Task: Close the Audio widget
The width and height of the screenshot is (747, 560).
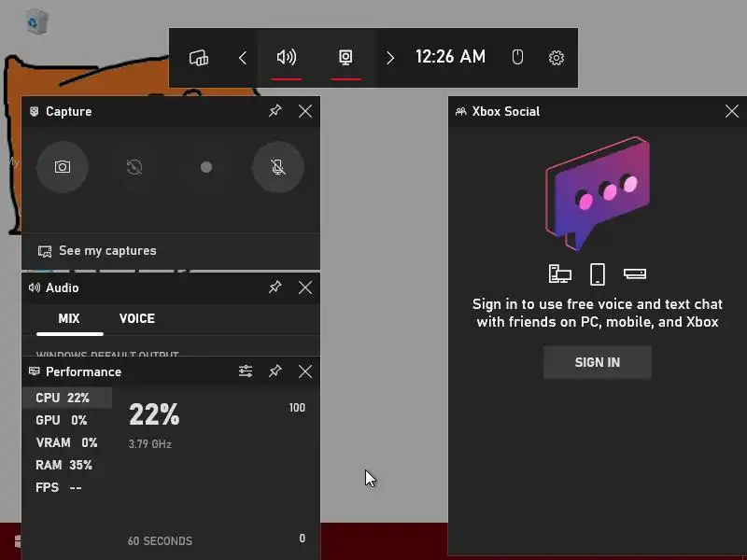Action: 305,287
